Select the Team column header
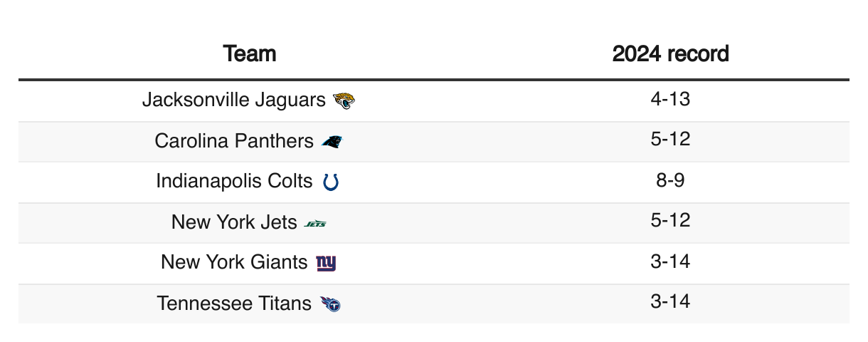This screenshot has width=868, height=342. click(x=250, y=53)
